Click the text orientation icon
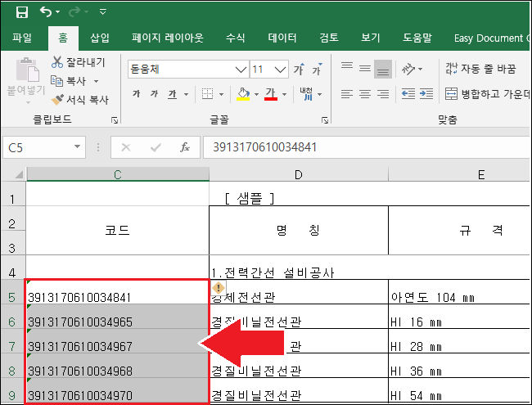Screen dimensions: 532x405 pos(408,70)
